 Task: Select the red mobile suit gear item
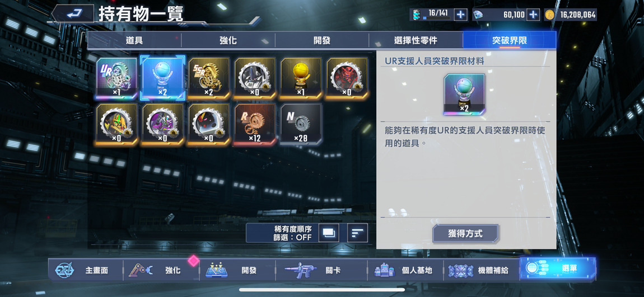pos(347,78)
